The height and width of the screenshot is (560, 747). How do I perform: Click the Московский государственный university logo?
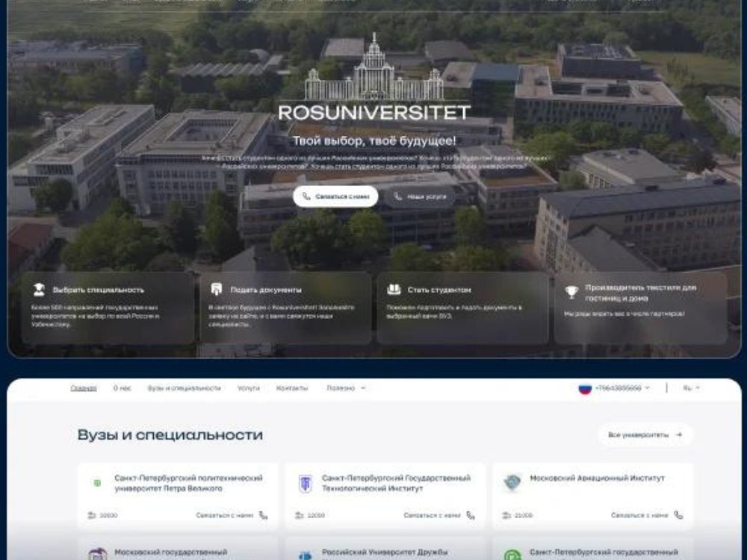coord(97,555)
